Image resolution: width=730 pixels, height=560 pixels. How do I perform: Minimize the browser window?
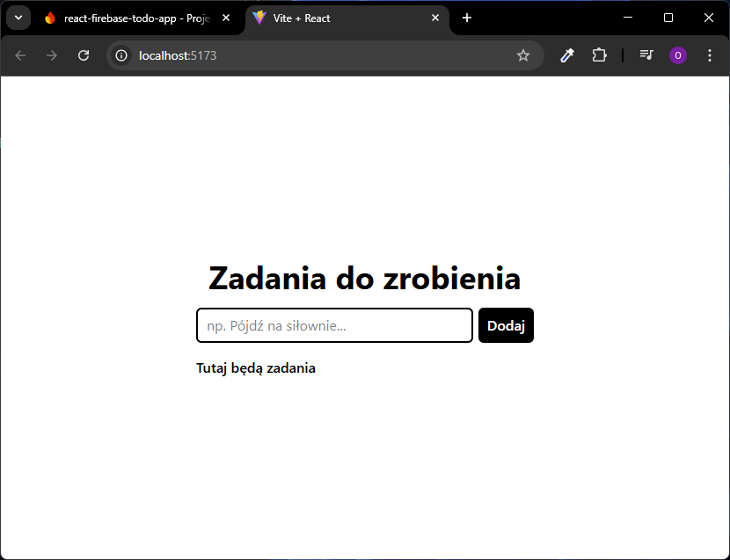(628, 18)
